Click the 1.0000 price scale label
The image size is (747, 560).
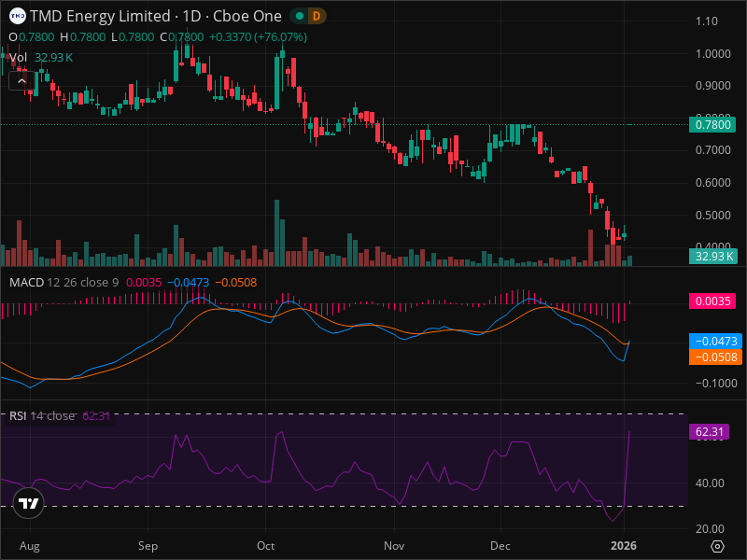click(x=713, y=54)
